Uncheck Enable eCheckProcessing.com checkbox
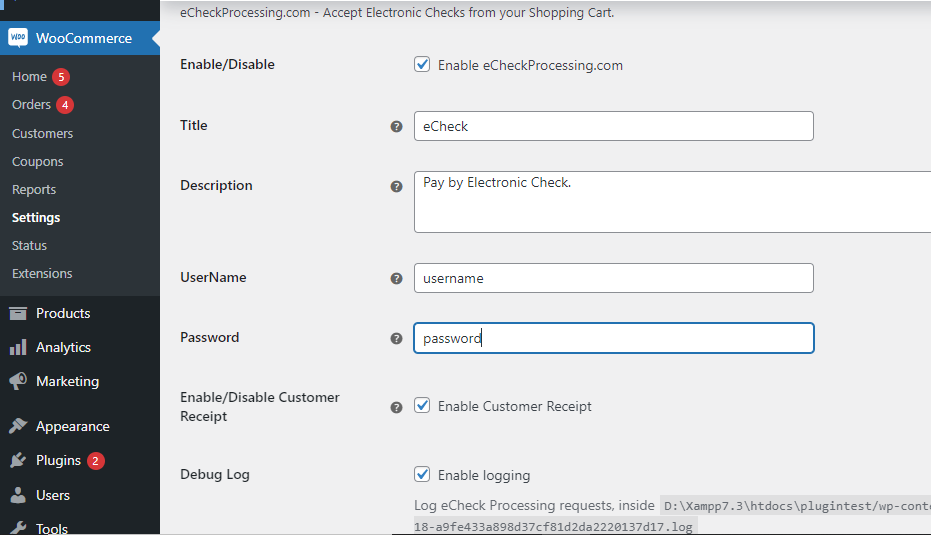The width and height of the screenshot is (931, 535). click(422, 65)
